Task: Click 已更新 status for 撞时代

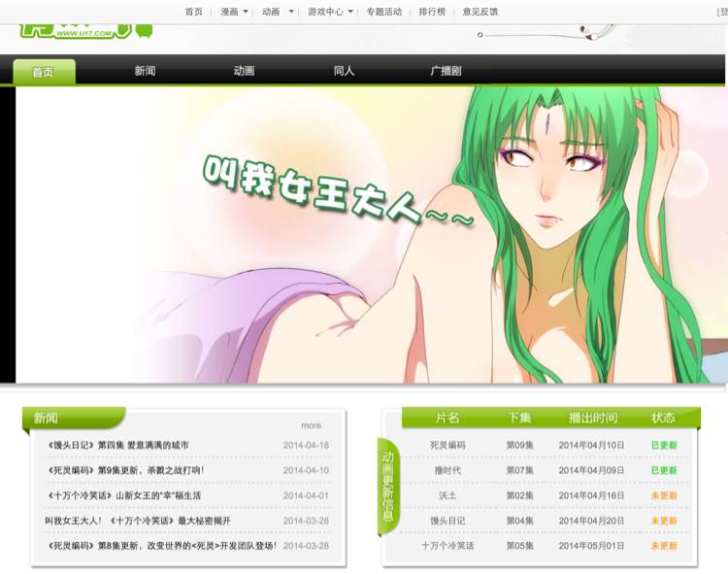Action: coord(664,470)
